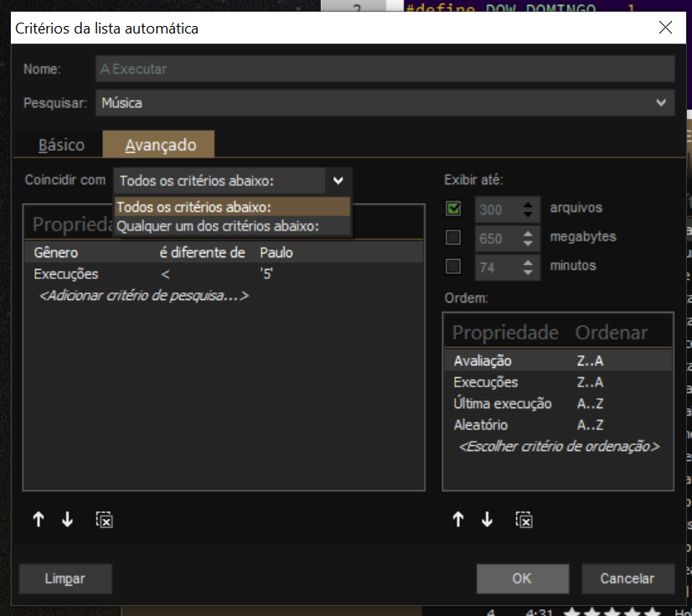Click 'Adicionar critério de pesquisa' entry
Viewport: 692px width, 616px height.
point(143,296)
